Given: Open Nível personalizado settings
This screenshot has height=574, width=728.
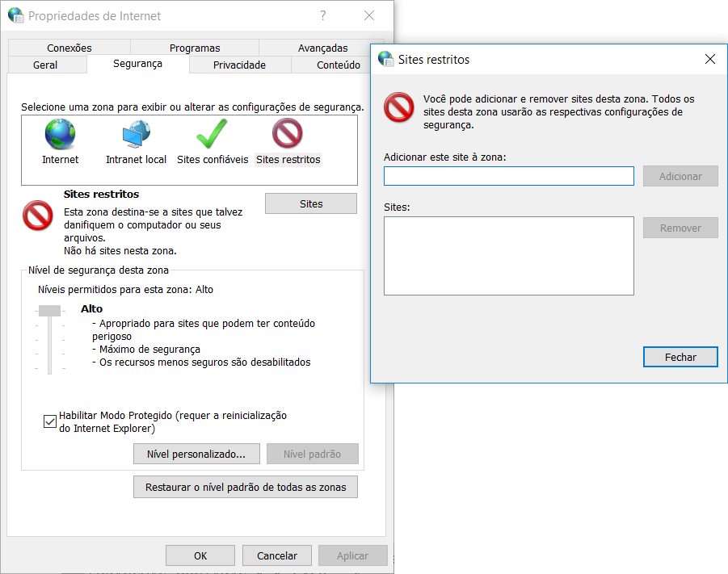Looking at the screenshot, I should pos(196,454).
